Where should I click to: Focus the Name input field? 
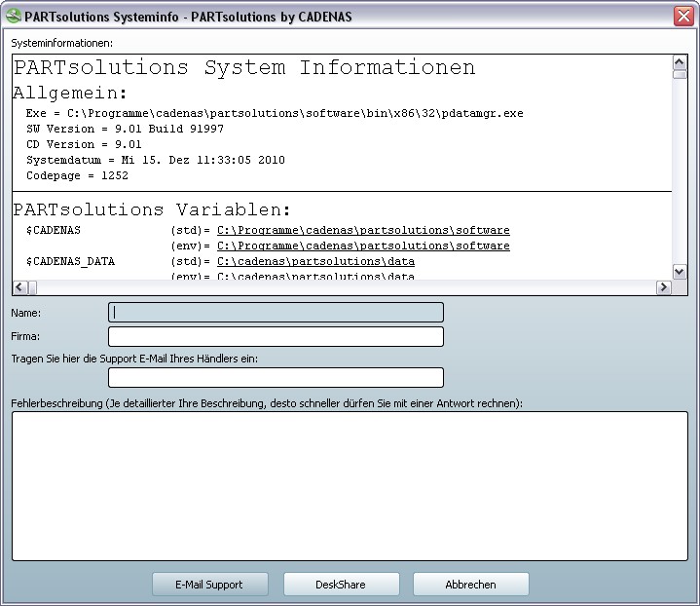pyautogui.click(x=276, y=313)
